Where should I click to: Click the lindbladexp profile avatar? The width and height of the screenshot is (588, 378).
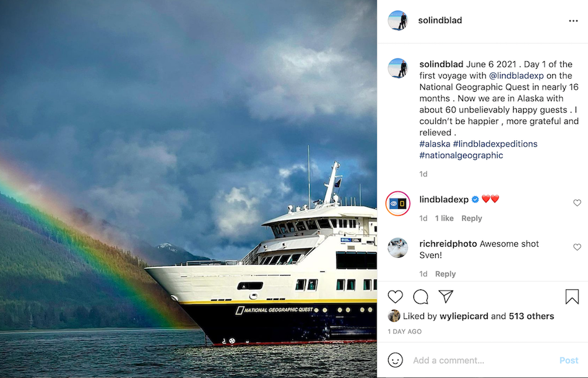tap(398, 203)
